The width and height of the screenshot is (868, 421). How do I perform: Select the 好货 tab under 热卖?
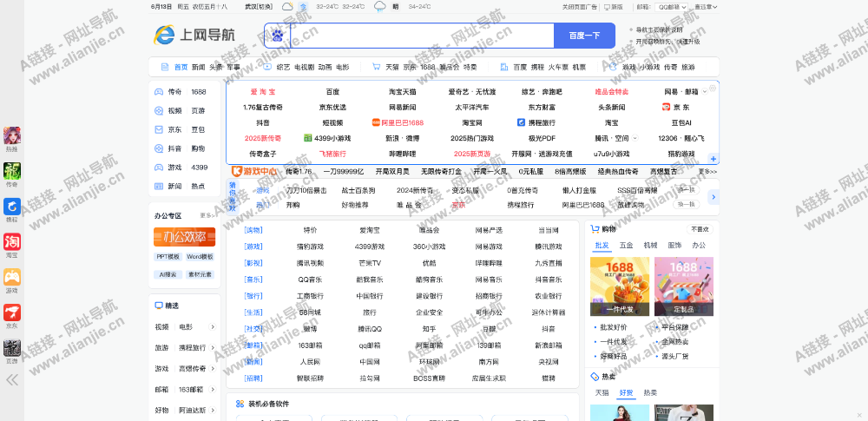click(x=626, y=392)
